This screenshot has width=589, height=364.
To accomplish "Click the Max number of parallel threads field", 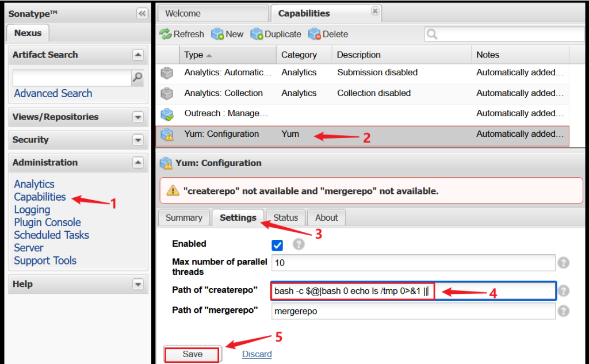I will tap(413, 263).
